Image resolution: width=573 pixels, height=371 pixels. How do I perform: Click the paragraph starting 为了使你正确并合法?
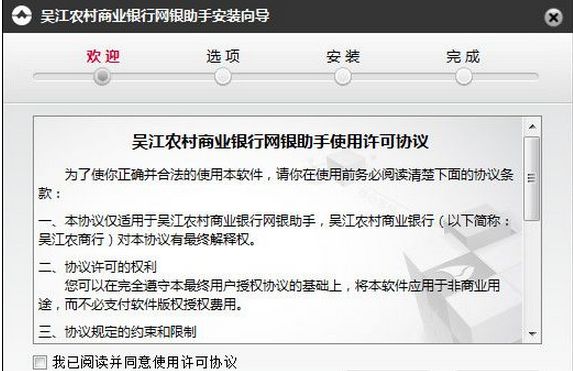point(276,184)
